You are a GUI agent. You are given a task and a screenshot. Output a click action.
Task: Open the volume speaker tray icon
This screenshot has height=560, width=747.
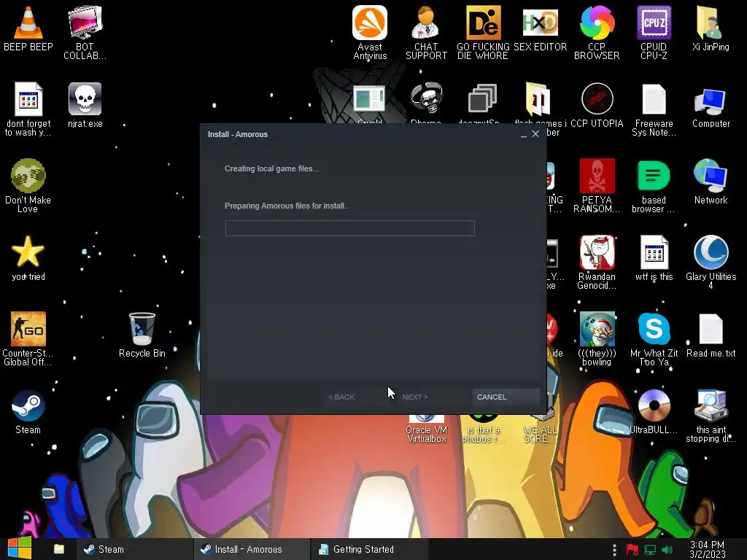667,550
